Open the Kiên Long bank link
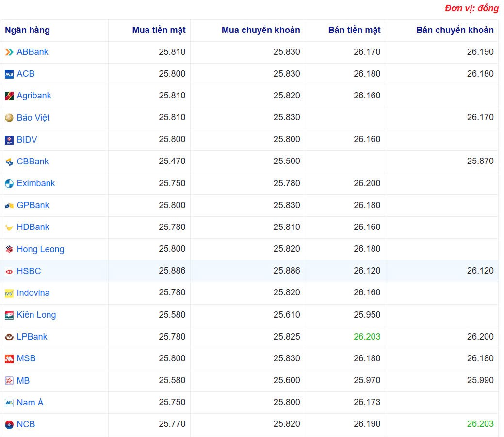 point(36,315)
